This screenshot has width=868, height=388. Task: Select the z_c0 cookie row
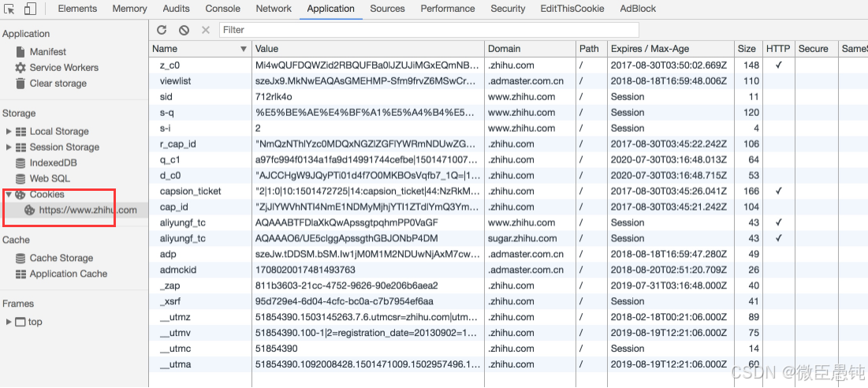pos(509,65)
